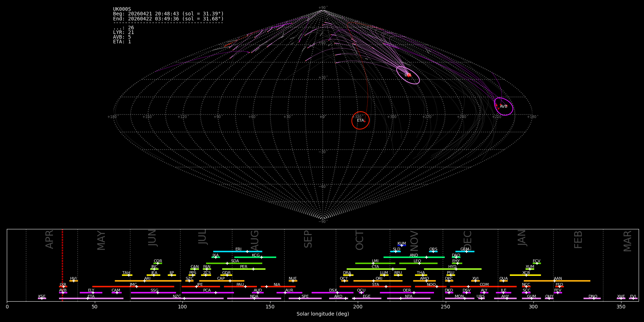Click the red dashed current-date line
This screenshot has width=644, height=322.
[62, 265]
